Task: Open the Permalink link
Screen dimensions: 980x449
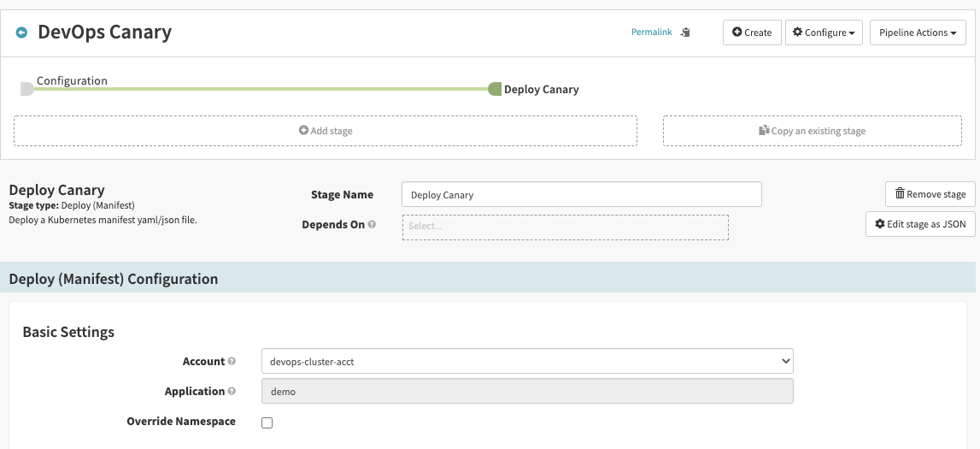Action: tap(651, 32)
